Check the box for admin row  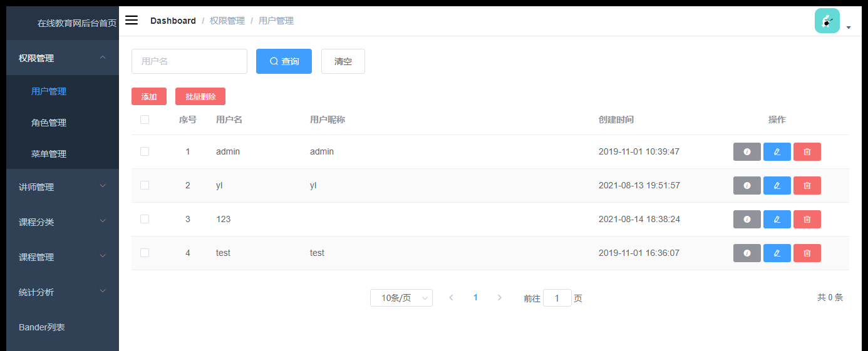[145, 151]
